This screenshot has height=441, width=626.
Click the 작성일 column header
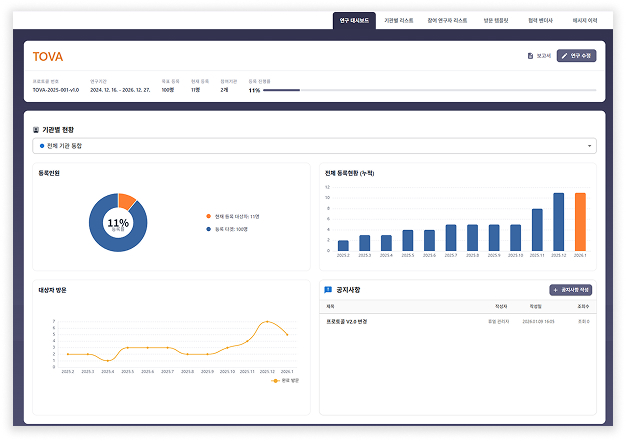tap(535, 307)
